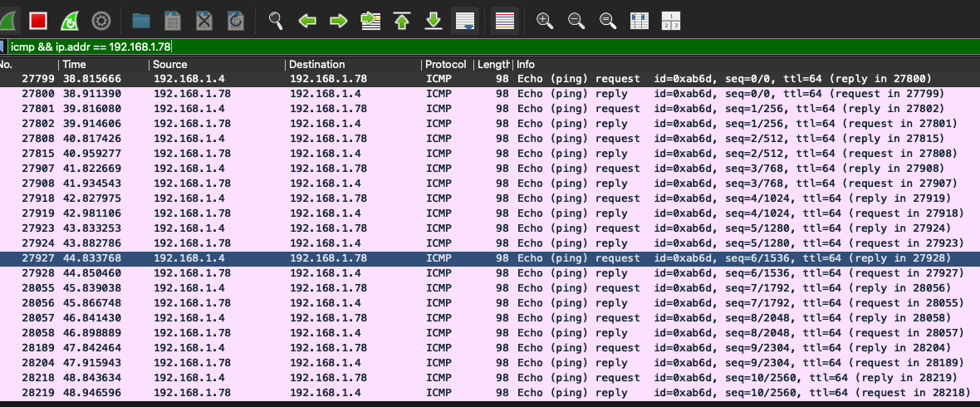Image resolution: width=980 pixels, height=407 pixels.
Task: Click the display filter input field
Action: point(492,47)
